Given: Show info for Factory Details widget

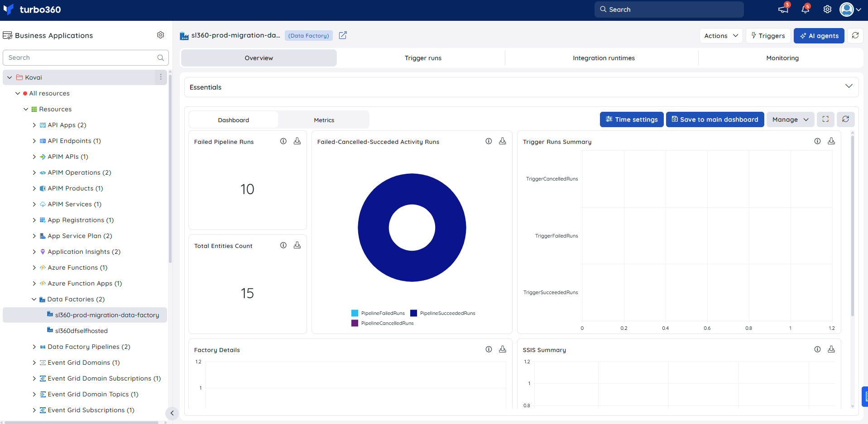Looking at the screenshot, I should (489, 349).
